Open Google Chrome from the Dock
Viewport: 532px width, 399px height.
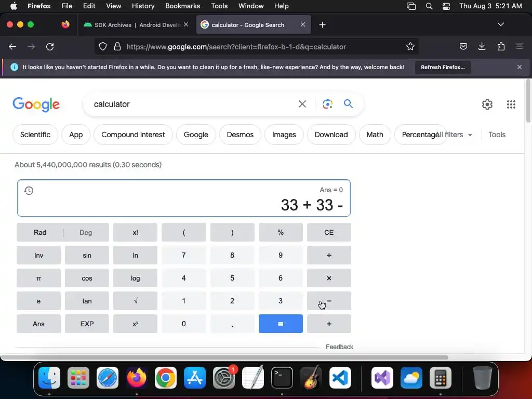pyautogui.click(x=166, y=378)
